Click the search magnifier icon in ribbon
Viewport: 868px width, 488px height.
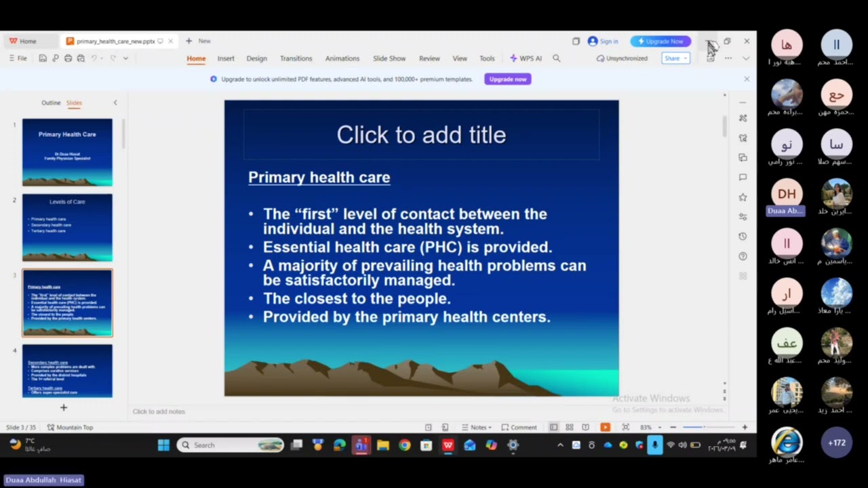click(x=557, y=58)
